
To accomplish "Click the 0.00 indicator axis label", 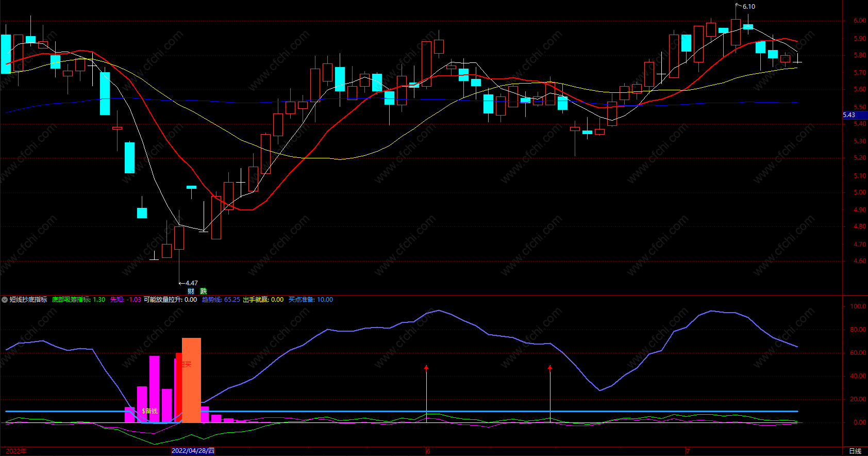I will tap(860, 422).
